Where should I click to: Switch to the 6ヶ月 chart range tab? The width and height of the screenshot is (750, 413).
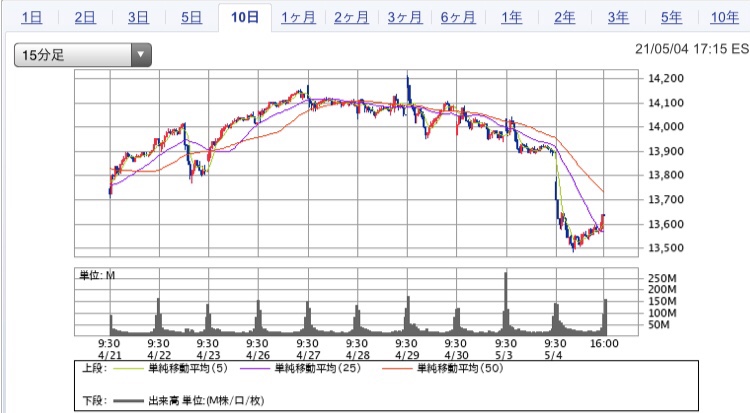[458, 17]
